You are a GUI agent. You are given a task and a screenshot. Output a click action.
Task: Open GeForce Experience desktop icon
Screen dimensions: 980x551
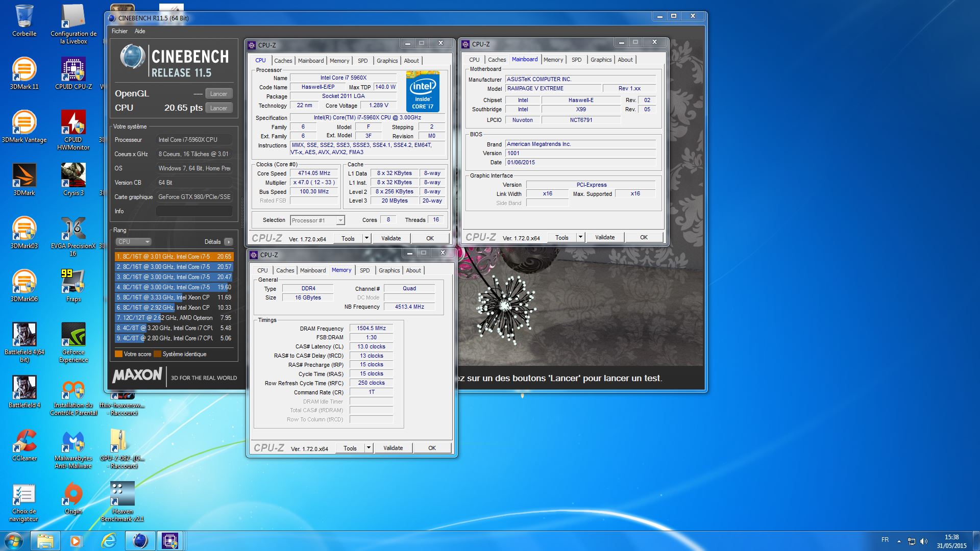pyautogui.click(x=73, y=342)
